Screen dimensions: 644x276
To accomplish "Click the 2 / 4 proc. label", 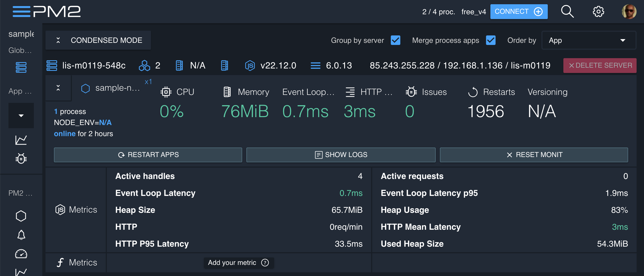I will 439,12.
